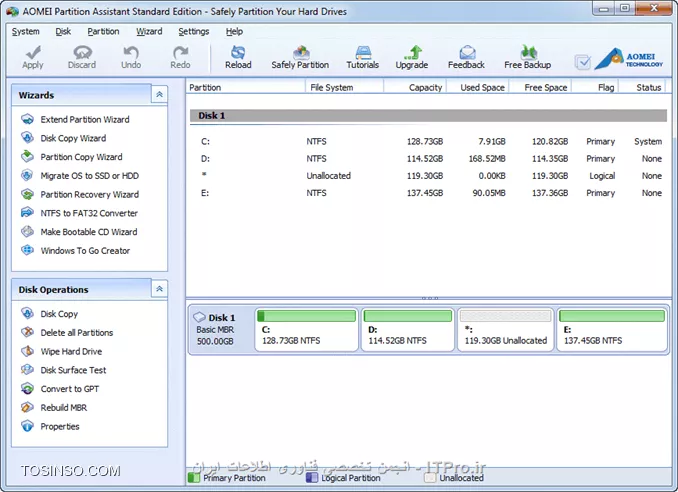Click the Unallocated legend swatch
The image size is (678, 492).
tap(430, 477)
